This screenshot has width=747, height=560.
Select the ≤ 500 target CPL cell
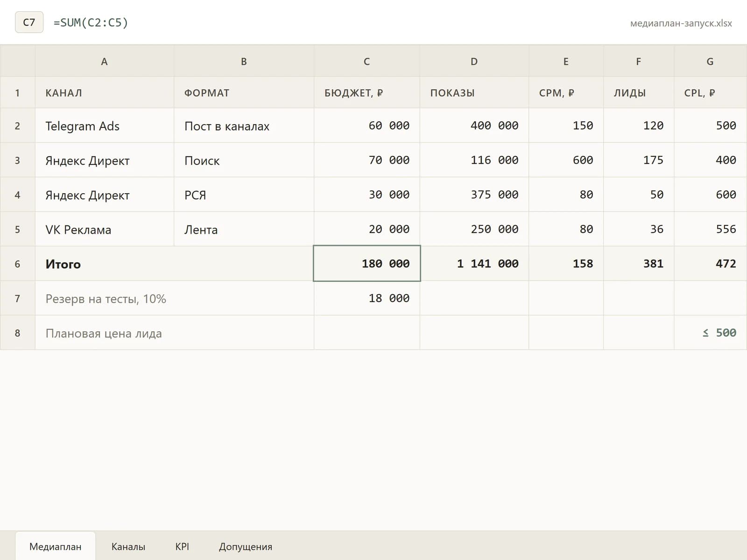click(710, 333)
